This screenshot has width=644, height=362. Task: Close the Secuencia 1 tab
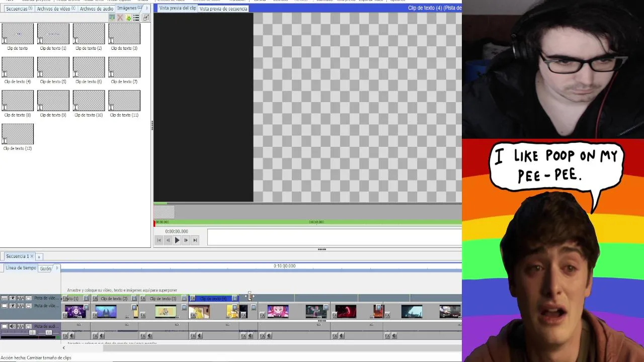point(32,256)
